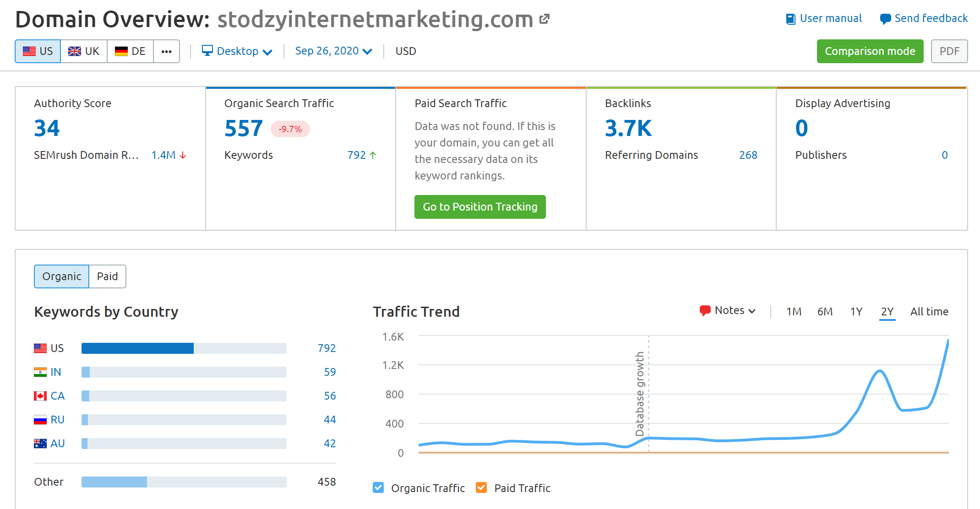Click the Canada flag in country list
The width and height of the screenshot is (980, 509).
click(x=40, y=396)
